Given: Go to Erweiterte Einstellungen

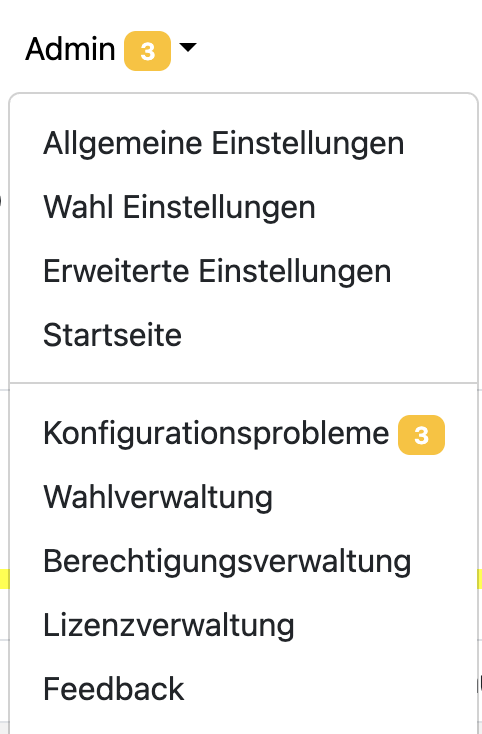Looking at the screenshot, I should [x=243, y=271].
